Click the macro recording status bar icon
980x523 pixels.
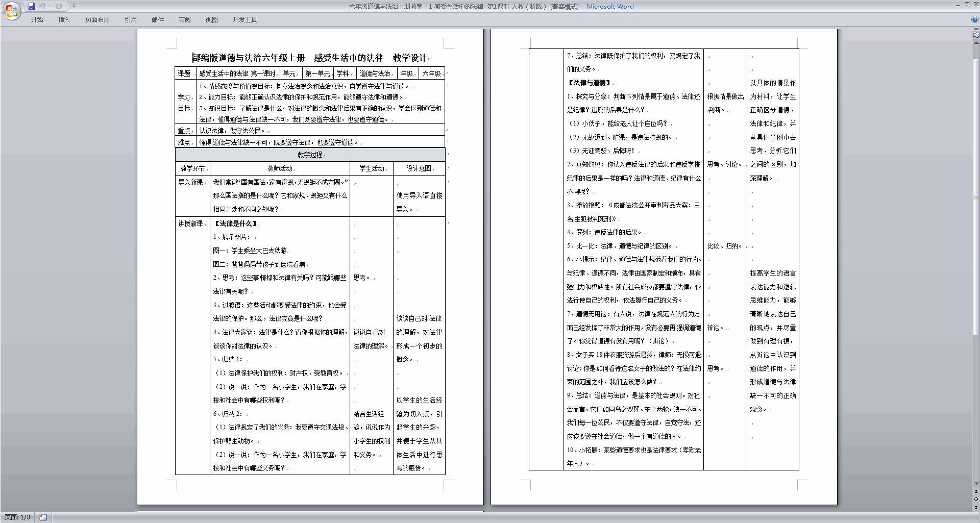pos(43,517)
